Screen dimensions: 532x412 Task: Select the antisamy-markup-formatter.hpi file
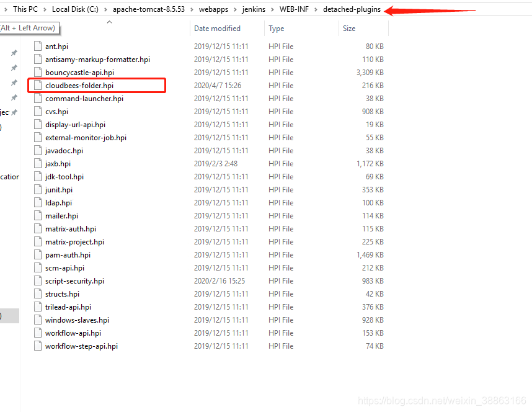coord(98,60)
